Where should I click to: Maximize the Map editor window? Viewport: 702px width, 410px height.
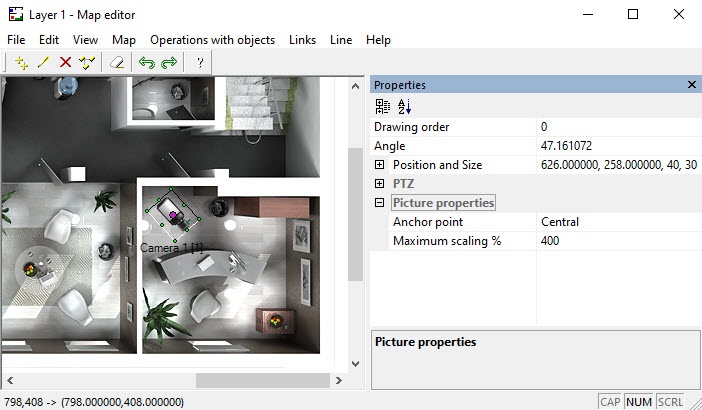click(633, 14)
